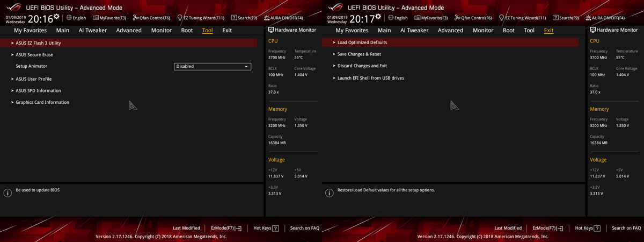
Task: Click the EzMode(F7) switch icon in left screen
Action: tap(238, 228)
